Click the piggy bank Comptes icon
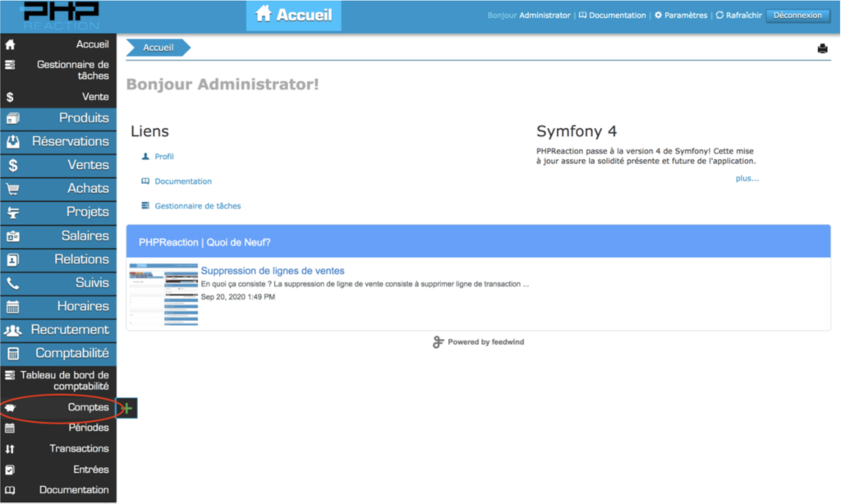 tap(11, 407)
